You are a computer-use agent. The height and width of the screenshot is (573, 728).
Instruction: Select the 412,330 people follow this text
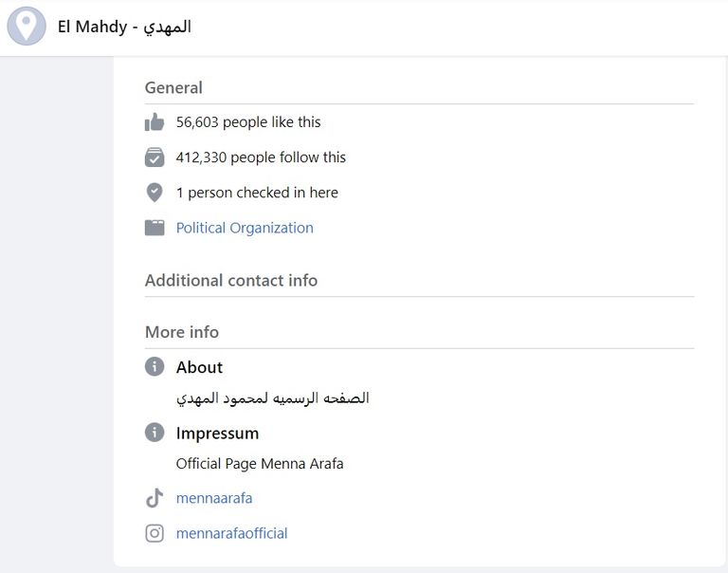(261, 157)
